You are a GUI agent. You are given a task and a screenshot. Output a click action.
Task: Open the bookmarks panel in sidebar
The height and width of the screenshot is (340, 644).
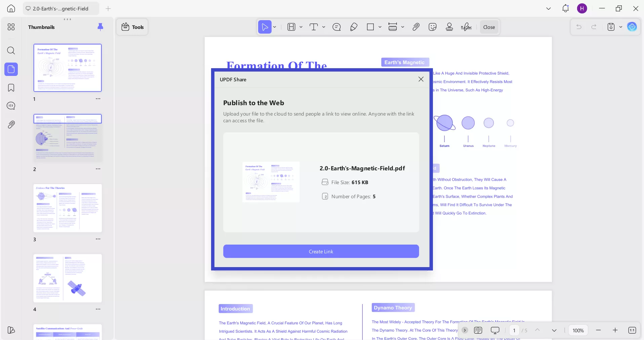coord(11,88)
